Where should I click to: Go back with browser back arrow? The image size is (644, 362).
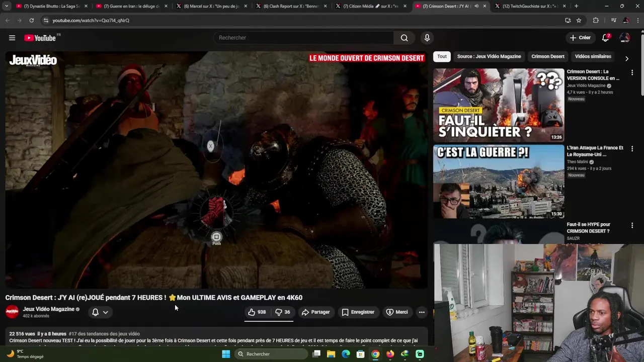(x=7, y=20)
